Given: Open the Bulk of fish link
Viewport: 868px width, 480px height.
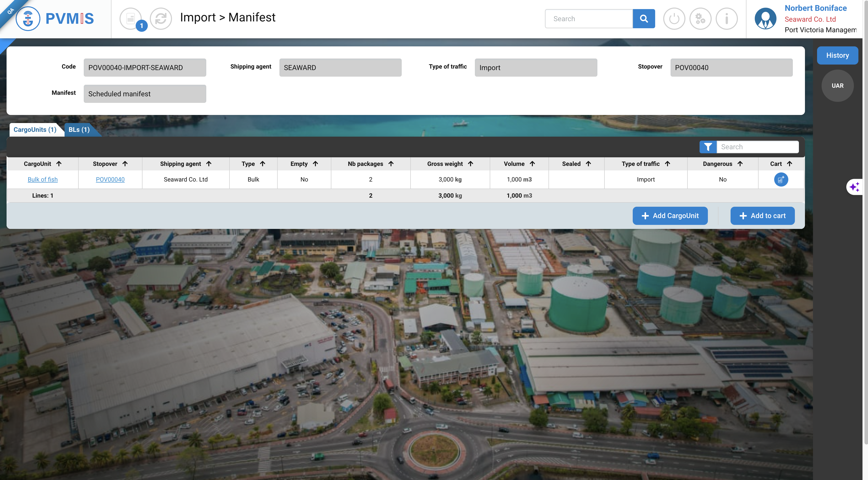Looking at the screenshot, I should click(42, 179).
